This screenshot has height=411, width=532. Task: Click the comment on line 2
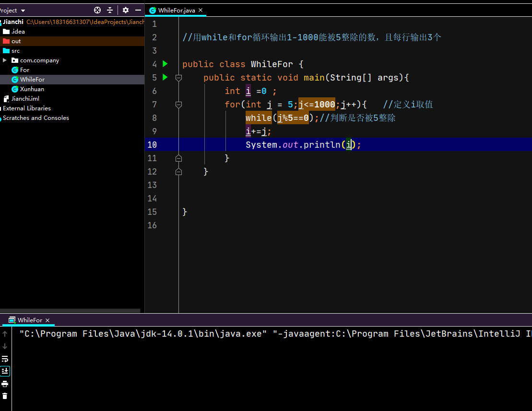coord(311,37)
